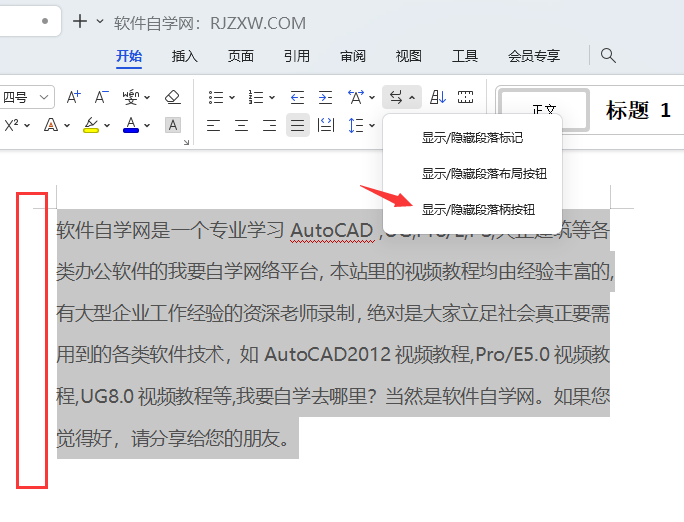Click the sort A-Z icon
The width and height of the screenshot is (684, 522).
(438, 97)
